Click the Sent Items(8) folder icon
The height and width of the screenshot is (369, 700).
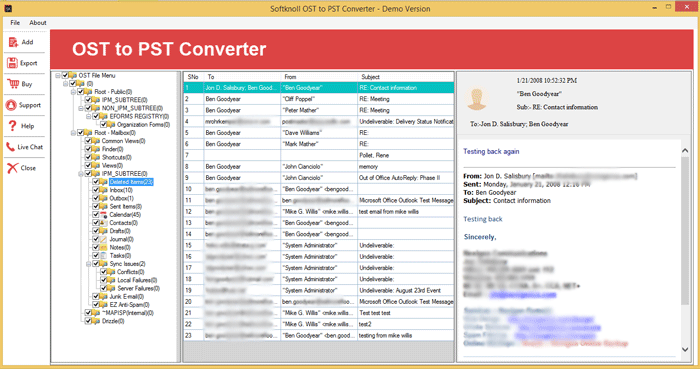click(104, 206)
